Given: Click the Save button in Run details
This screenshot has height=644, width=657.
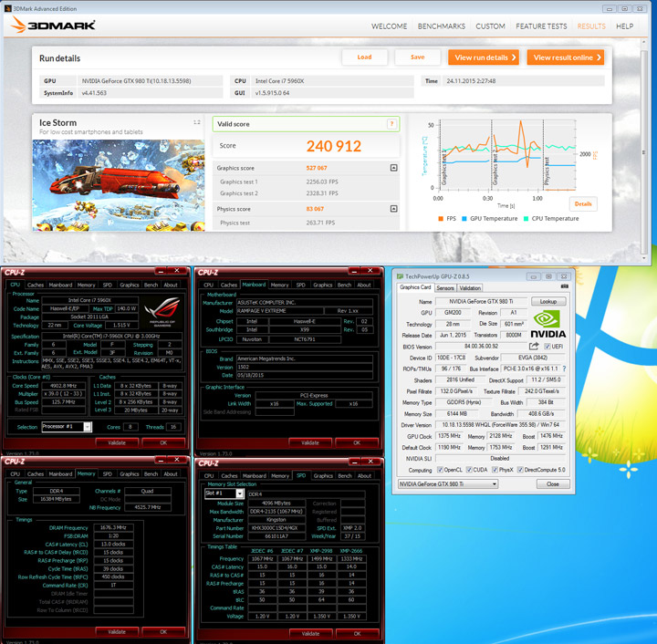Looking at the screenshot, I should click(x=417, y=57).
